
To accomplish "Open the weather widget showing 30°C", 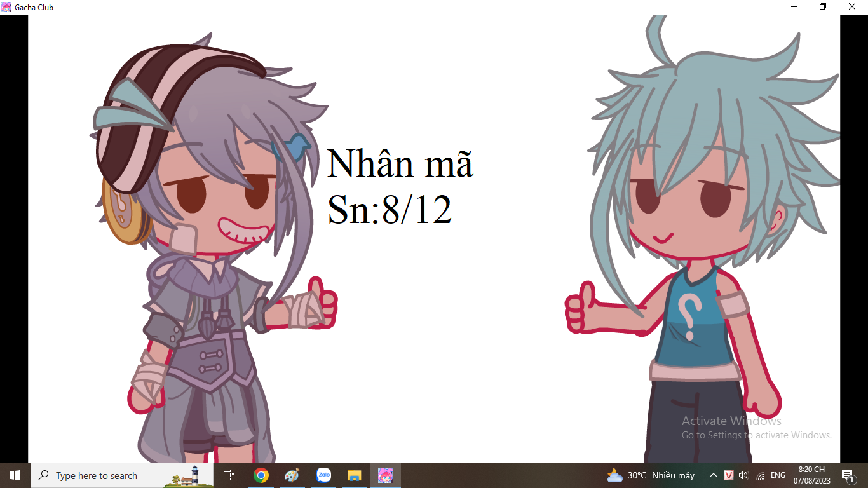I will click(651, 475).
